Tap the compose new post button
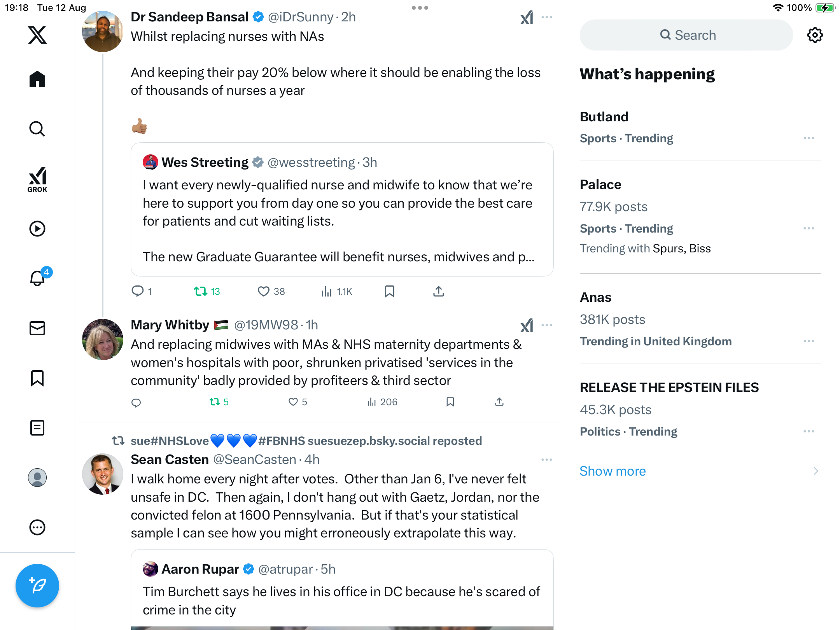Screen dimensions: 840x630 click(37, 585)
